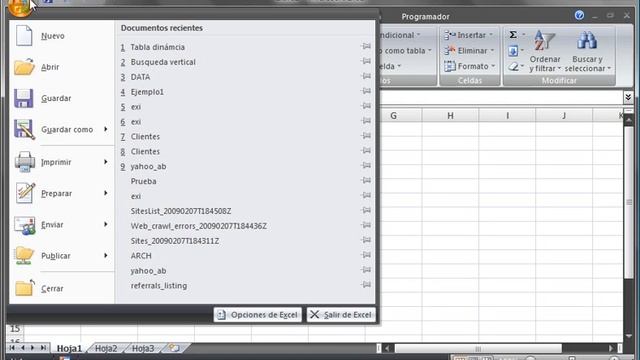This screenshot has height=360, width=640.
Task: Click the Cerrar folder icon
Action: coord(24,287)
